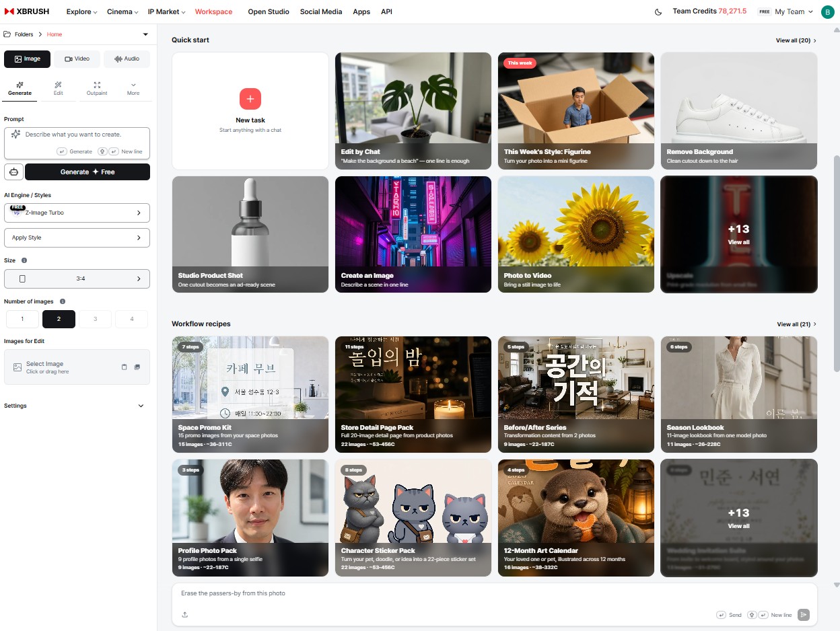Open the Z-Image Turbo engine selector
840x631 pixels.
77,213
